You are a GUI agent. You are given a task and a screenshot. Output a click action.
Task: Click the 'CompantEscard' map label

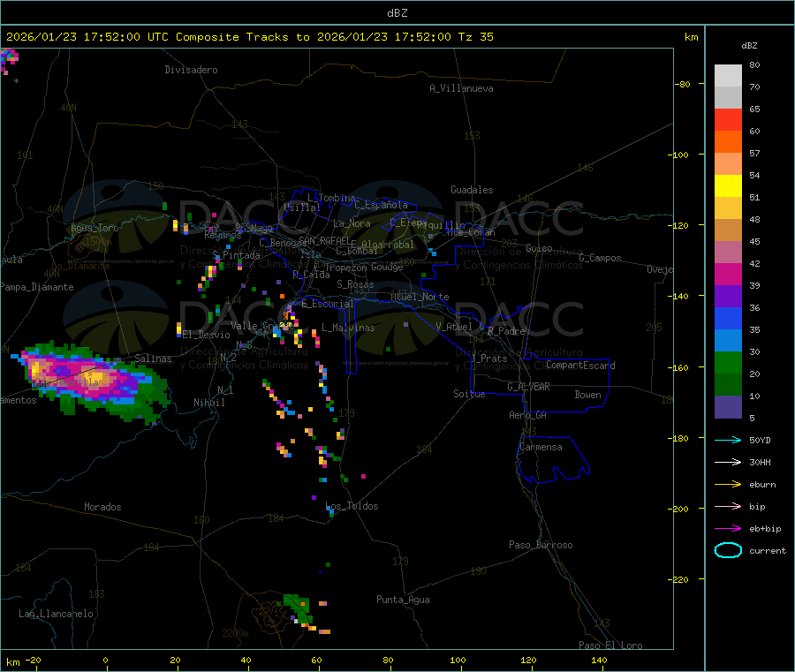(x=581, y=366)
